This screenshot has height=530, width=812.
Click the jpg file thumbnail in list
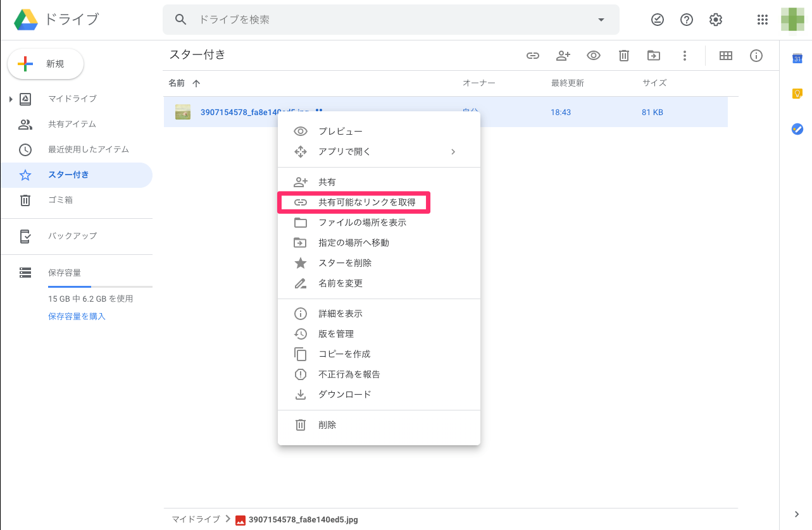tap(183, 112)
